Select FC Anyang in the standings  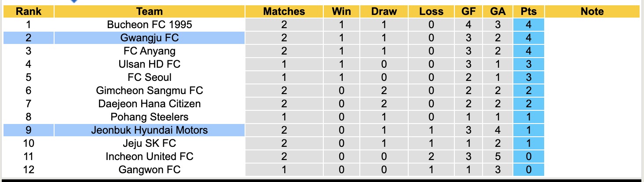pyautogui.click(x=150, y=51)
